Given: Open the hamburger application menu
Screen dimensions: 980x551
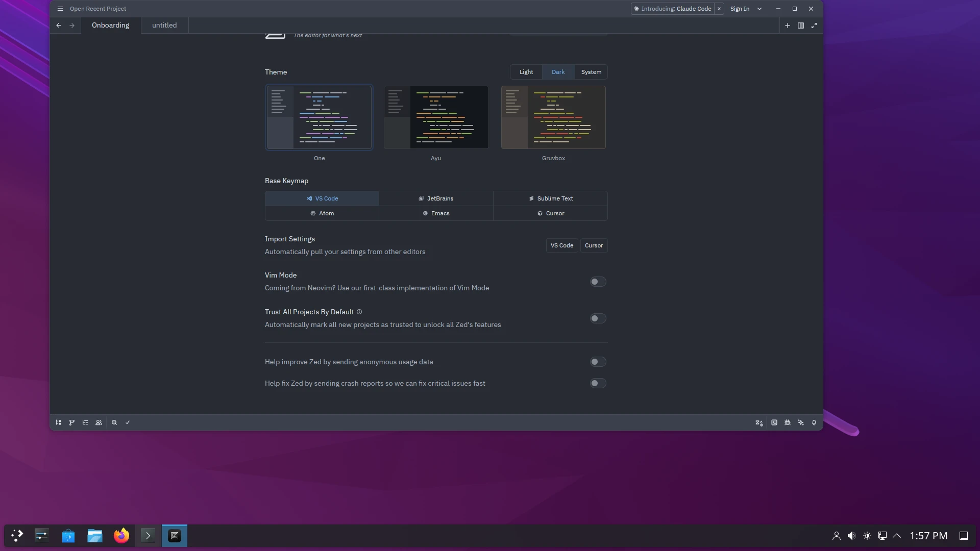Looking at the screenshot, I should pos(60,9).
